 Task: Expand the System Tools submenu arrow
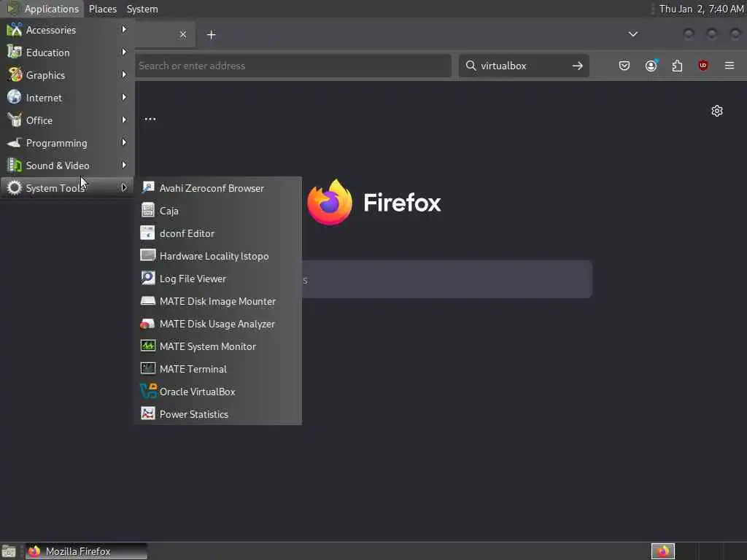coord(124,187)
